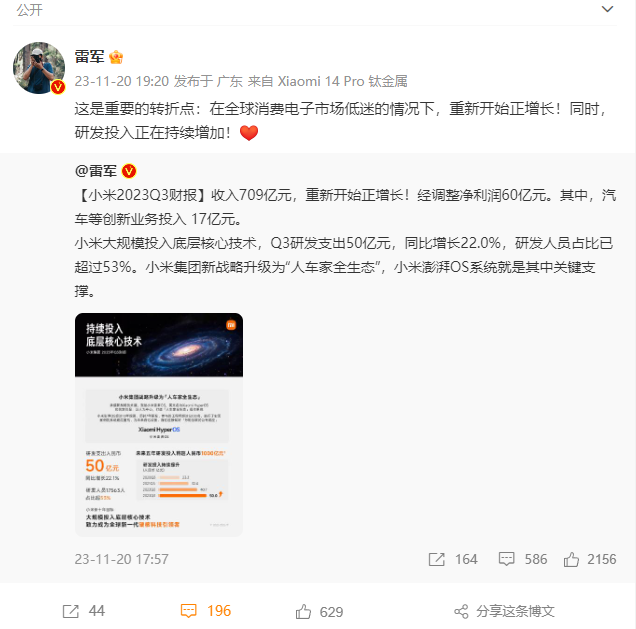Click the gold crown member badge icon
This screenshot has width=636, height=629.
pyautogui.click(x=116, y=57)
